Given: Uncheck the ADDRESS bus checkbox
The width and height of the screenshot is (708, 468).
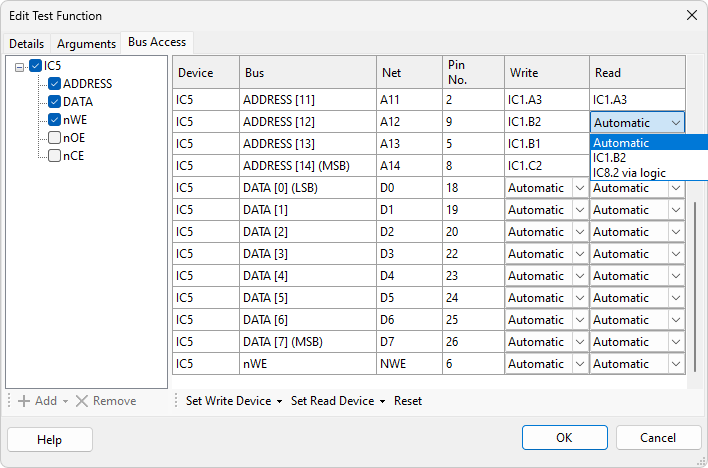Looking at the screenshot, I should point(54,84).
